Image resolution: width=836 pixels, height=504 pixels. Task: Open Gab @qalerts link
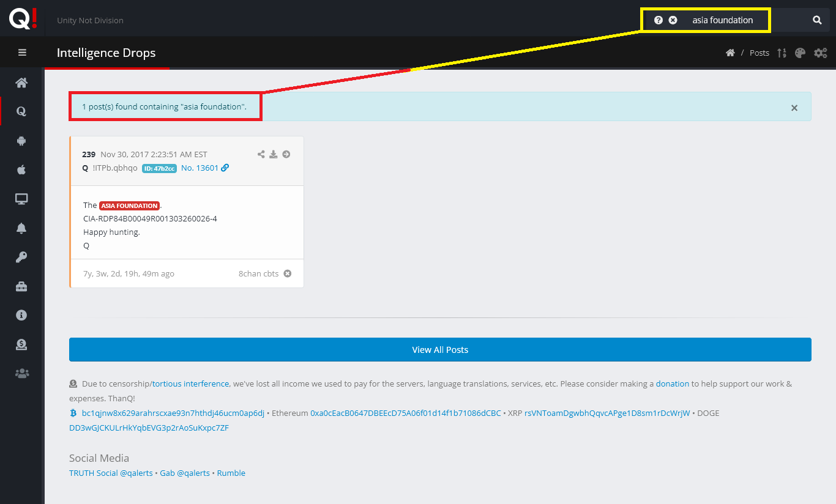click(x=185, y=473)
